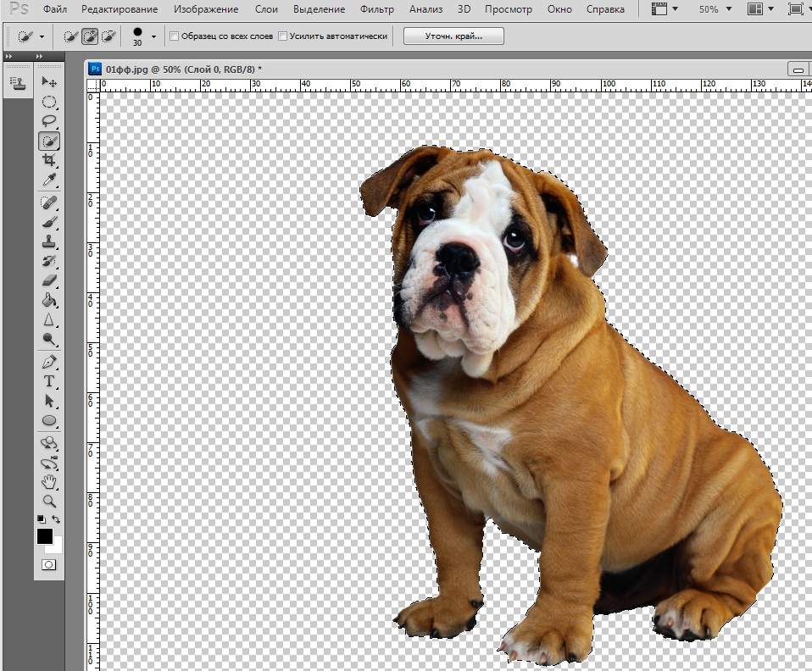Open the tool preset picker arrow

[42, 36]
